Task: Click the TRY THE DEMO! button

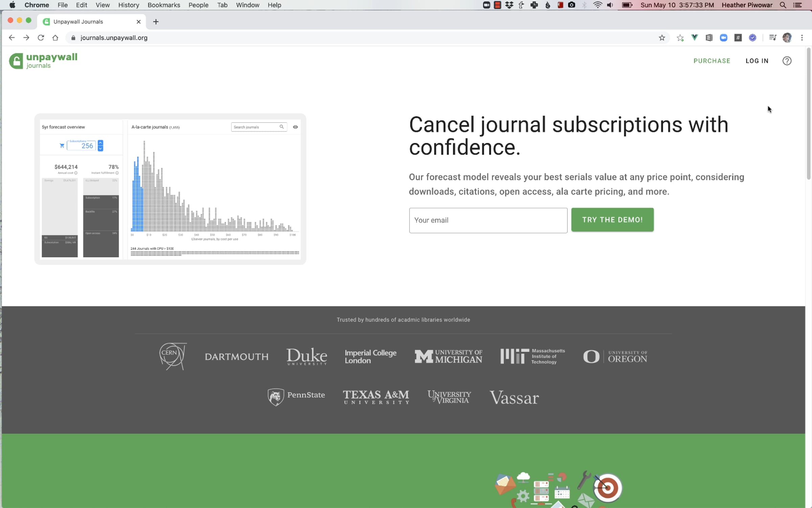Action: tap(612, 220)
